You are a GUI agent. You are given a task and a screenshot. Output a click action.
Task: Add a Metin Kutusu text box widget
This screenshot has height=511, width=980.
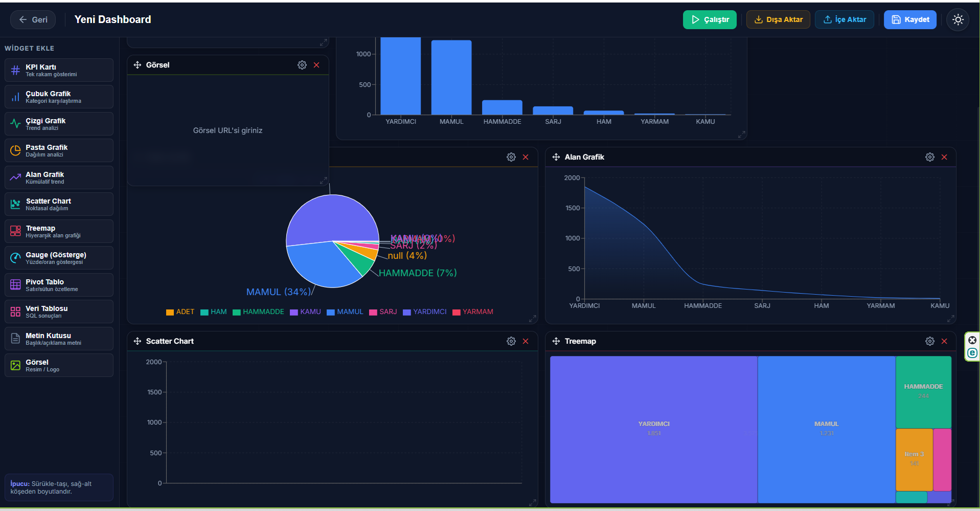[59, 339]
